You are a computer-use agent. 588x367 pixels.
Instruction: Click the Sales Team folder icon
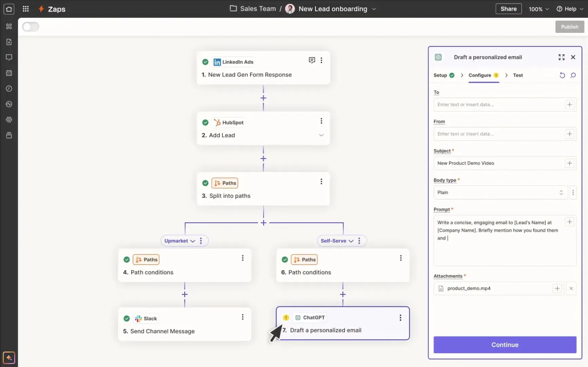point(233,8)
